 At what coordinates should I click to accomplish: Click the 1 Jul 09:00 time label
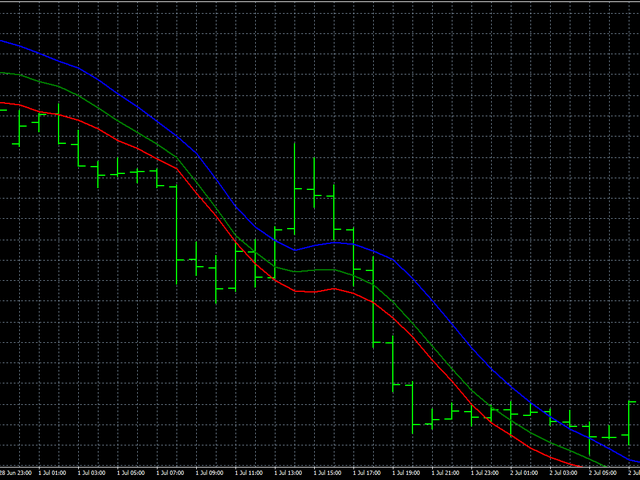211,472
